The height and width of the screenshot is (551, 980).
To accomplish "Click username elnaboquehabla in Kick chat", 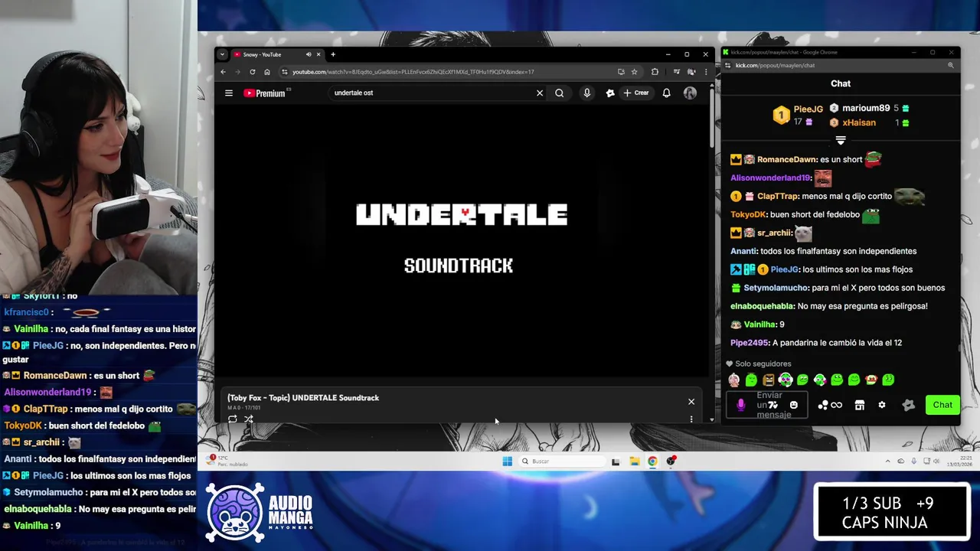I will [x=762, y=306].
